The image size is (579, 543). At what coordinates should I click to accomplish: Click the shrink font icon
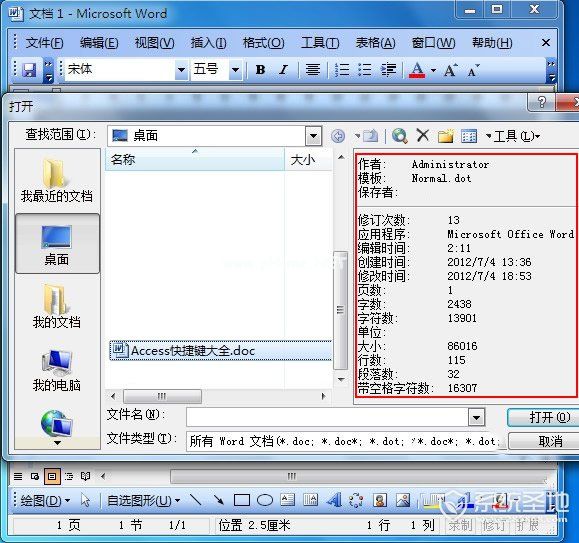point(473,70)
